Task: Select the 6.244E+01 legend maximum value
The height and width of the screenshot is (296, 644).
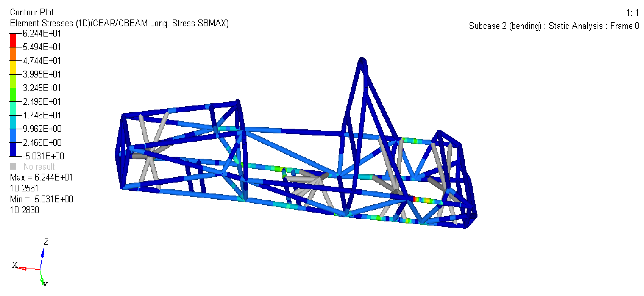Action: click(x=42, y=33)
